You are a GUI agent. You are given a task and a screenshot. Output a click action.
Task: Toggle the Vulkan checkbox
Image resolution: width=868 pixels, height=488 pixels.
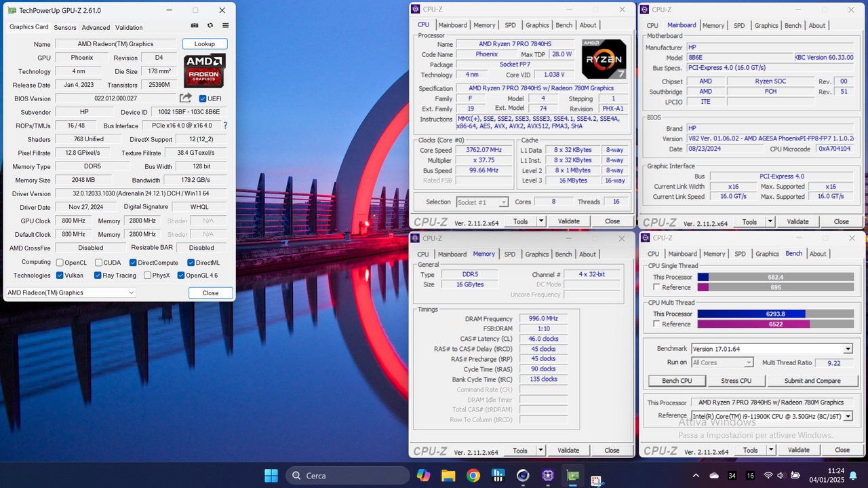coord(60,276)
